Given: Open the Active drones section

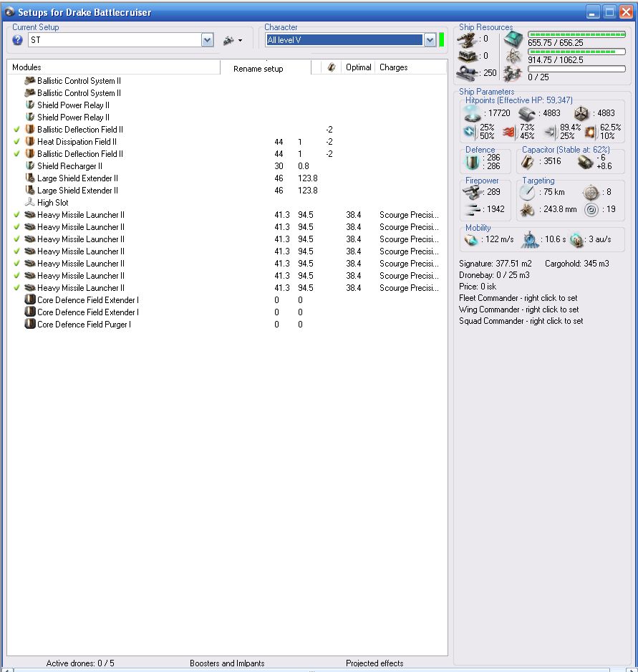Looking at the screenshot, I should (x=80, y=663).
